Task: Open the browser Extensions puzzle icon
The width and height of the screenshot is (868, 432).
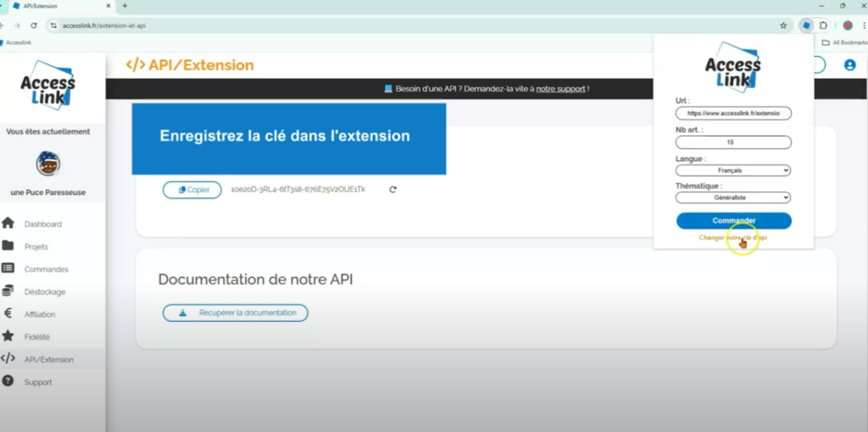Action: coord(823,25)
